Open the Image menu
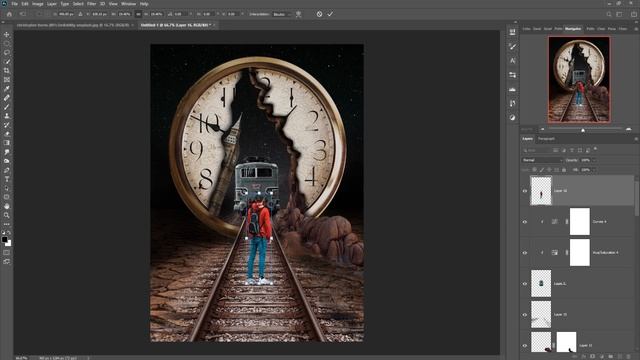Image resolution: width=640 pixels, height=360 pixels. tap(38, 4)
